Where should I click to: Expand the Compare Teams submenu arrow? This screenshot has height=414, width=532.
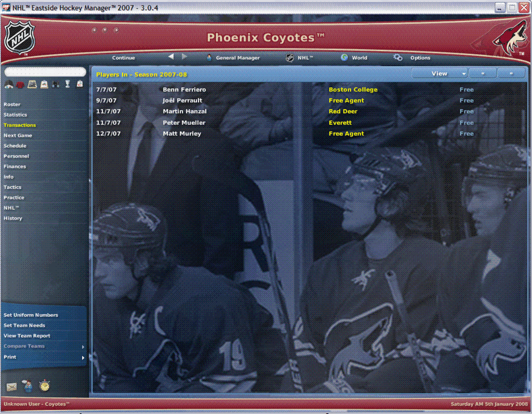pyautogui.click(x=83, y=347)
